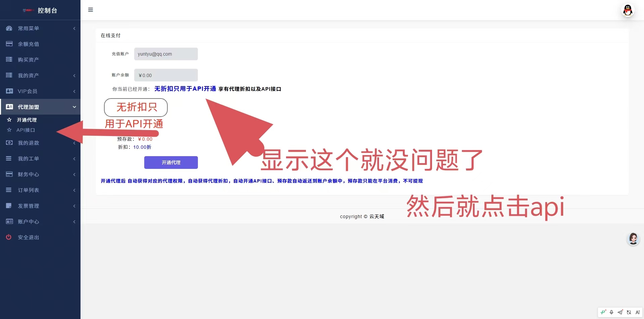Viewport: 644px width, 319px height.
Task: Open the QQ penguin user avatar
Action: [x=628, y=10]
